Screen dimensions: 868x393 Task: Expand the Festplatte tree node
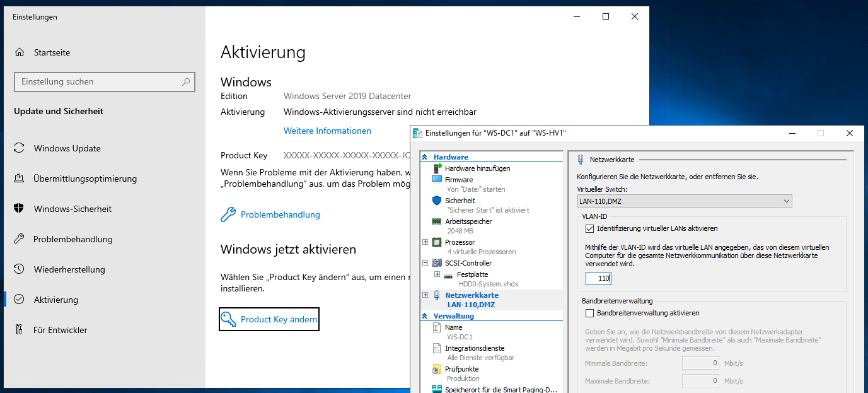(437, 274)
